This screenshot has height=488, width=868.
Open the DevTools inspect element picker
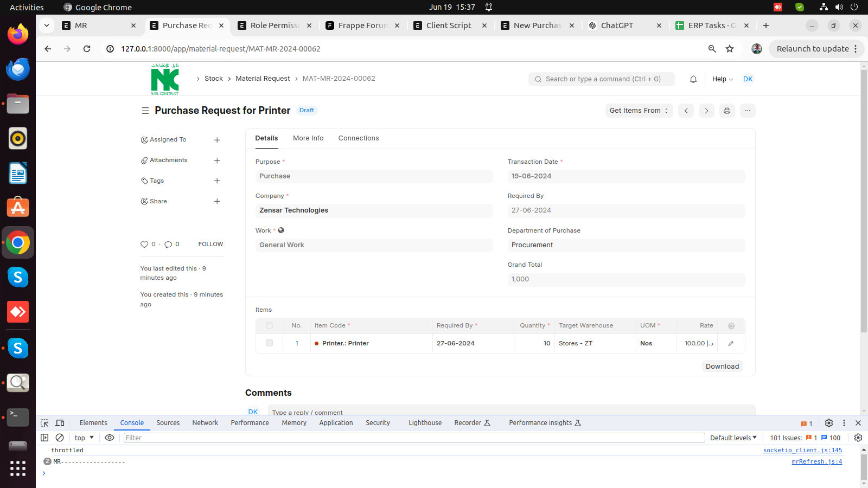[45, 423]
